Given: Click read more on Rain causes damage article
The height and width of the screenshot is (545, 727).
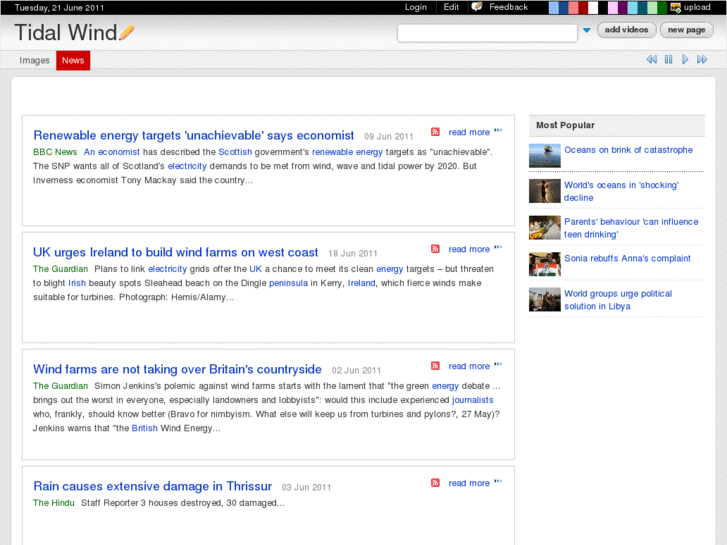Looking at the screenshot, I should click(469, 483).
